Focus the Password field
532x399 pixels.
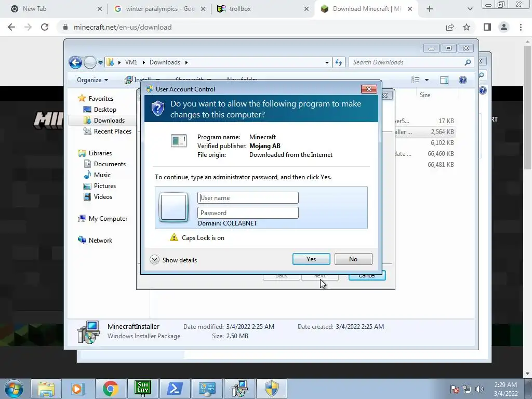tap(248, 212)
